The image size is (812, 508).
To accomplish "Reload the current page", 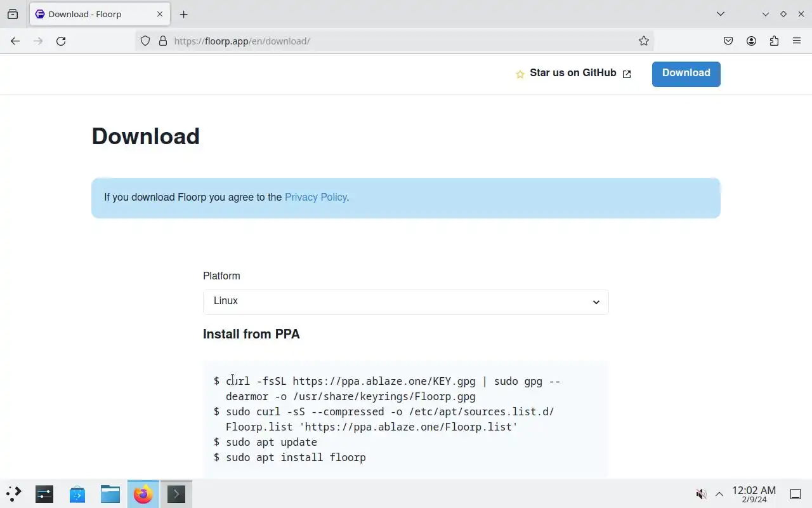I will 61,41.
